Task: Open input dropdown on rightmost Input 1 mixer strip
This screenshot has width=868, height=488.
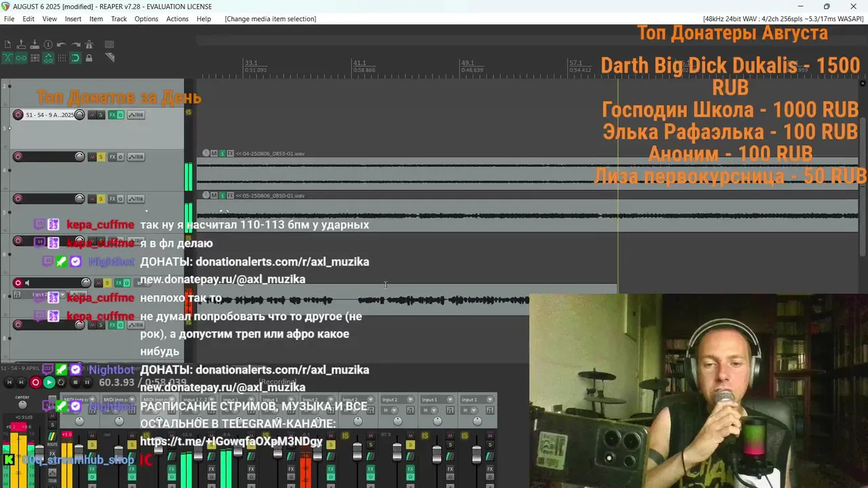Action: click(x=477, y=400)
